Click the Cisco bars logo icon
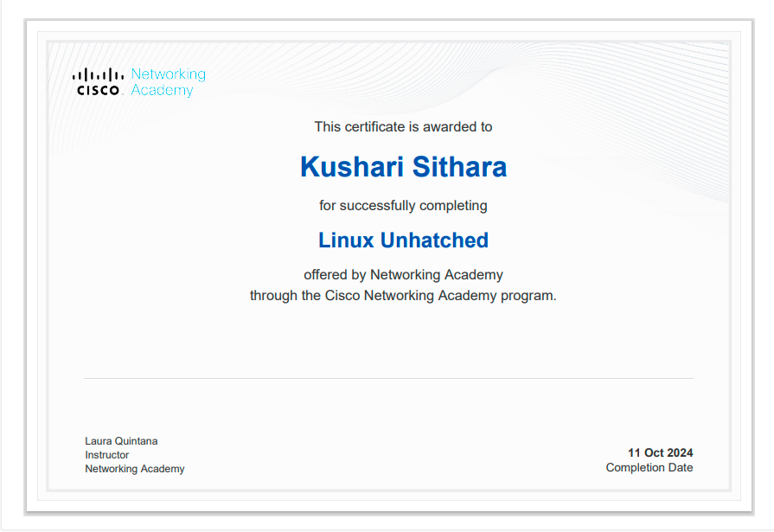 pos(98,75)
